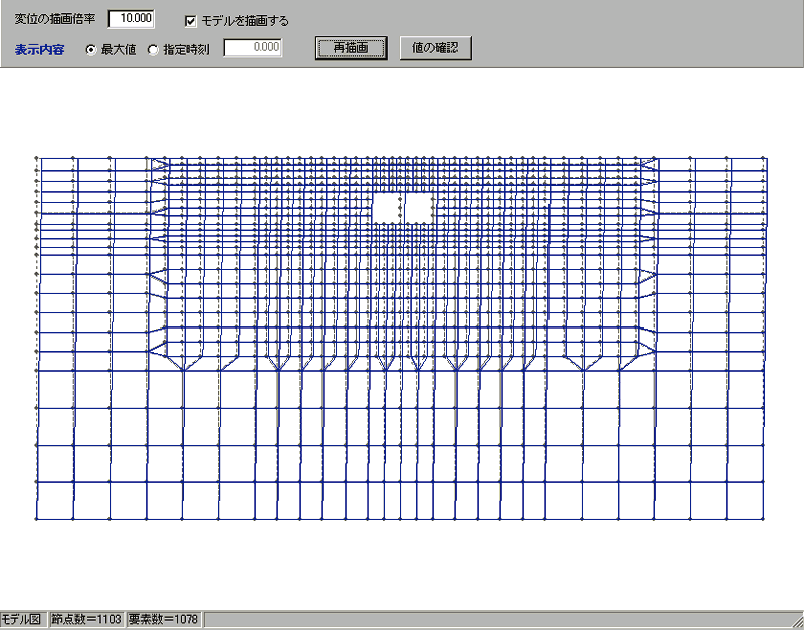Click the window resize grip in the status bar
The image size is (804, 630).
click(x=797, y=622)
